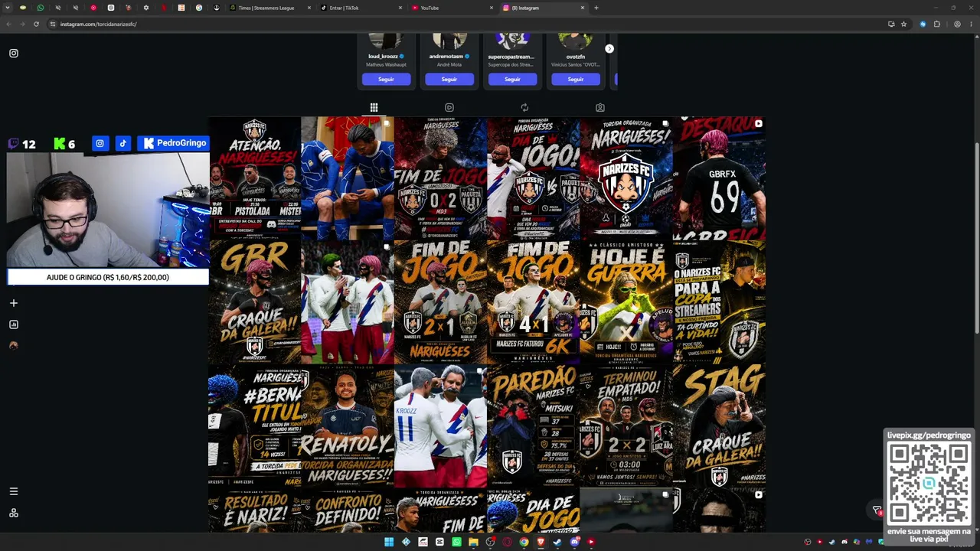This screenshot has height=551, width=980.
Task: Reload the Instagram page
Action: point(36,24)
